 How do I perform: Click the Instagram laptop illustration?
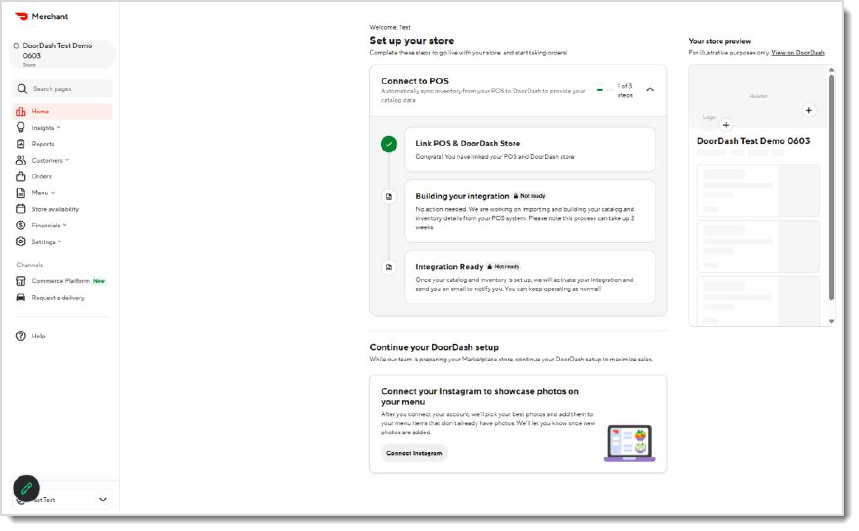click(629, 443)
